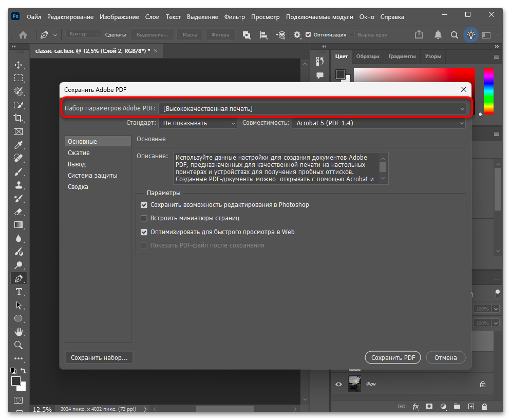Click the search magnifier in options bar
Viewport: 511px width, 420px height.
coord(454,35)
